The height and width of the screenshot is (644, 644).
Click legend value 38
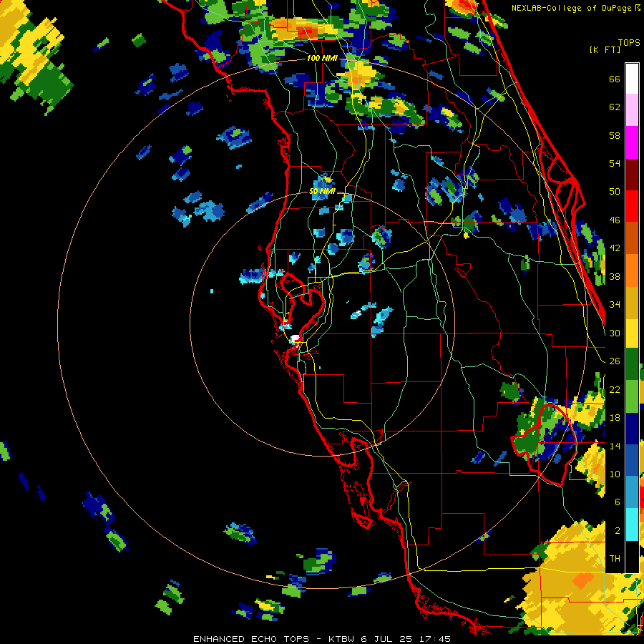click(x=615, y=276)
